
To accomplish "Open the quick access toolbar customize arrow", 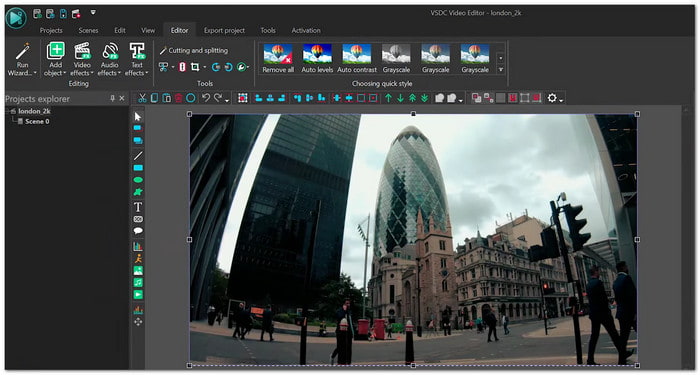I will coord(93,12).
